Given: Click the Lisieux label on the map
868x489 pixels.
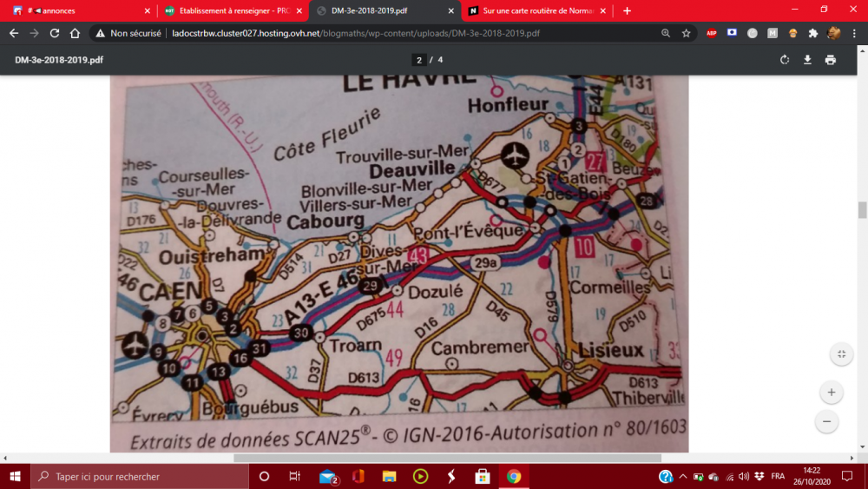Looking at the screenshot, I should 611,350.
